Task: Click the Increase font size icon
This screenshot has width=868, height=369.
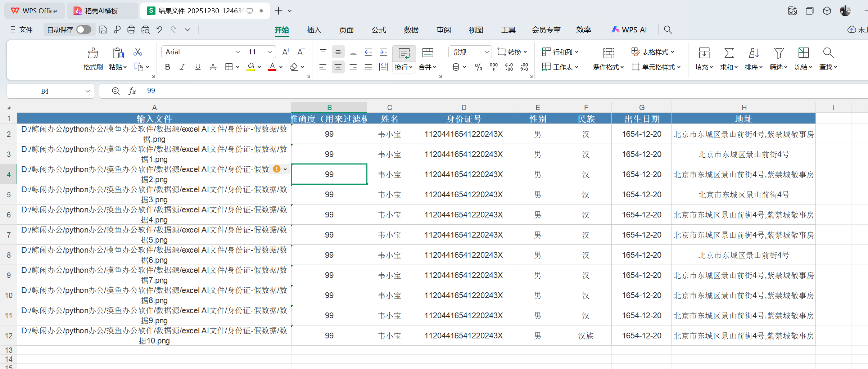Action: (286, 52)
